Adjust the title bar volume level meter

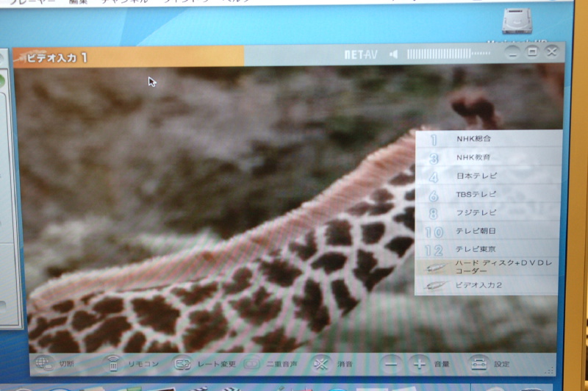(448, 54)
